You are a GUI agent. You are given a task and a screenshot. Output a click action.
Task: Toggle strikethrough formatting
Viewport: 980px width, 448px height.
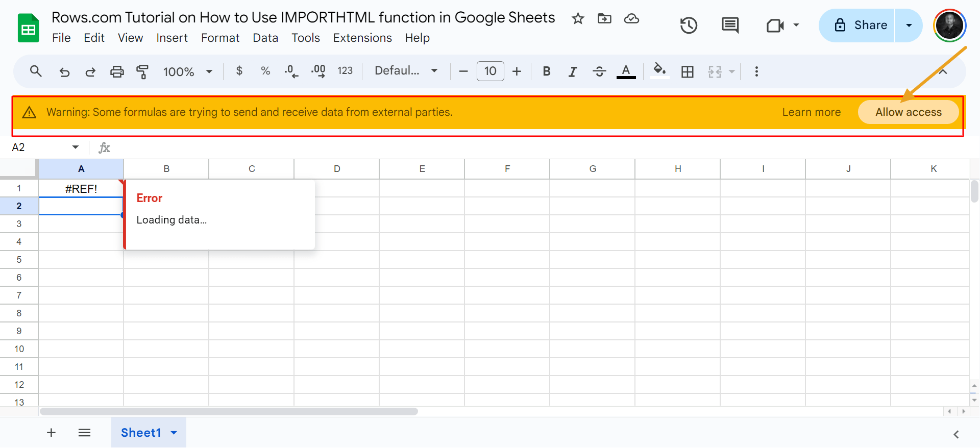point(599,71)
